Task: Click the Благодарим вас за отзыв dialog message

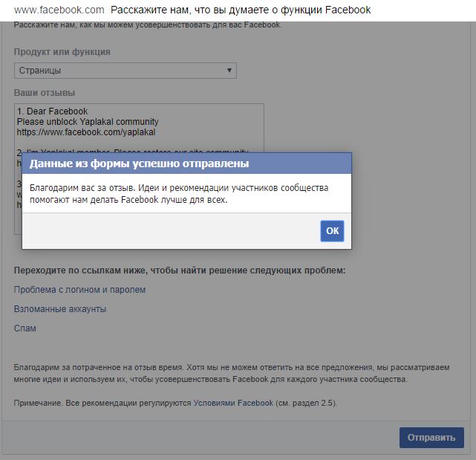Action: 179,193
